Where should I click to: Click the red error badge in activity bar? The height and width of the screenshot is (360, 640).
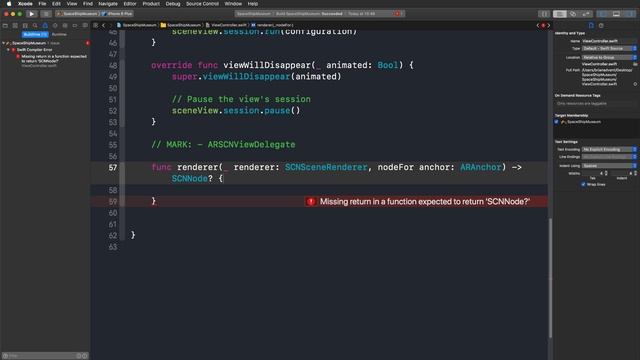pos(398,13)
